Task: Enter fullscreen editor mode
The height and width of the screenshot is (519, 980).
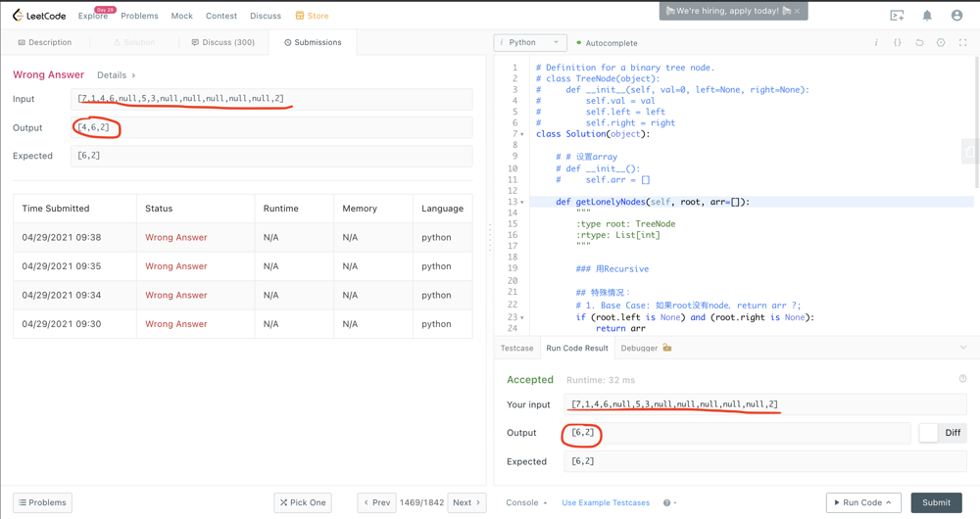Action: point(962,42)
